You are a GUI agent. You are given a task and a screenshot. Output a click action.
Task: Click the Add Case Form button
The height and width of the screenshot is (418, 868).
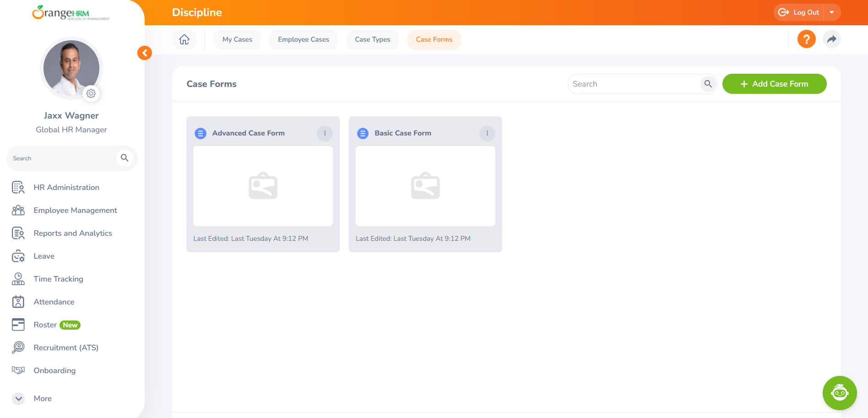click(x=774, y=84)
